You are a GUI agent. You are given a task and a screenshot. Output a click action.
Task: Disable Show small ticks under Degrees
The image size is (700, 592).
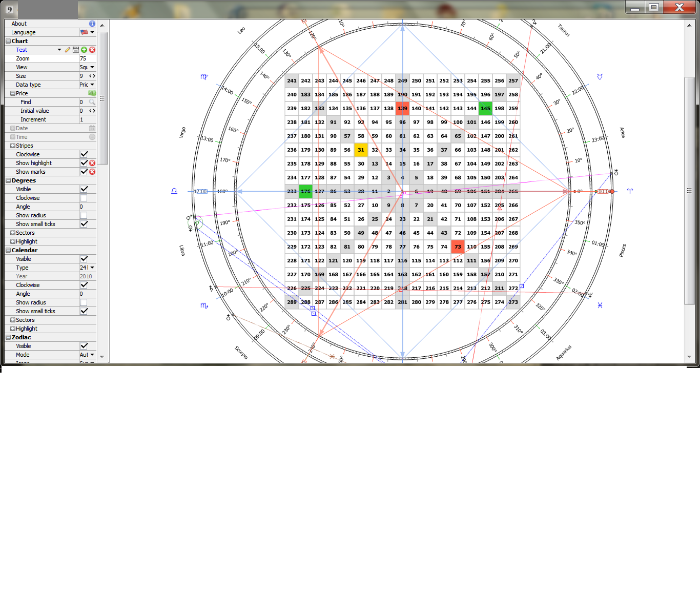84,223
